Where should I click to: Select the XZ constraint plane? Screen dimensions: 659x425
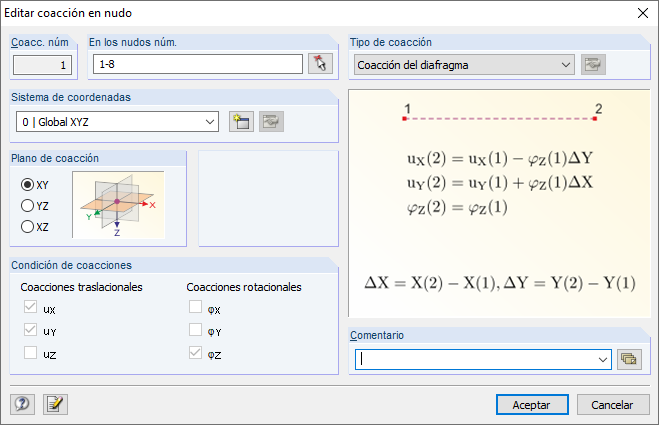(x=28, y=227)
